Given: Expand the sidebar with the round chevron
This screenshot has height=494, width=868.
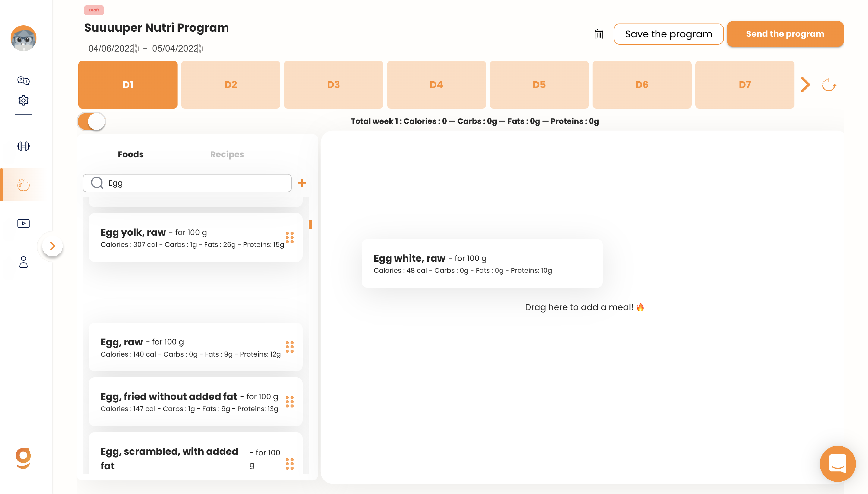Looking at the screenshot, I should pyautogui.click(x=52, y=246).
